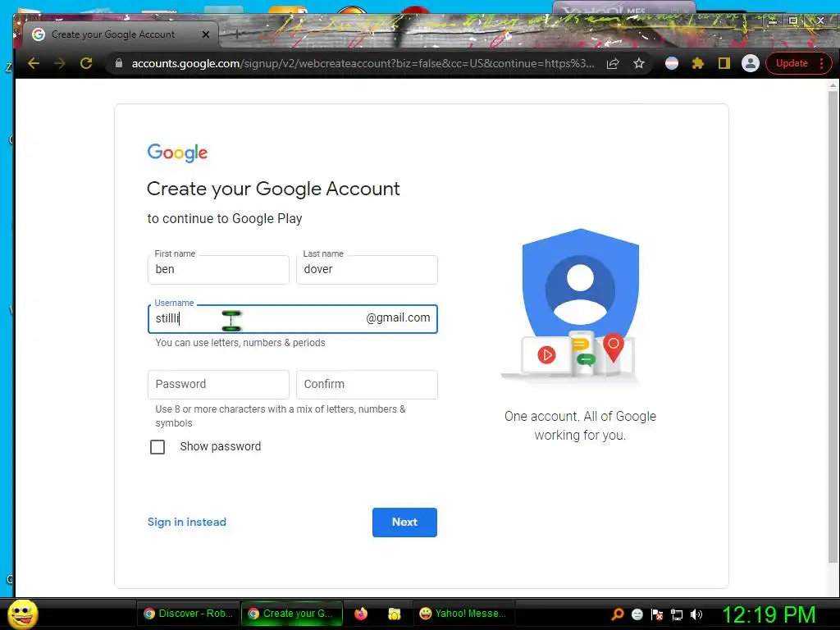Screen dimensions: 840x630
Task: Select the Create your Google Account tab
Action: click(115, 34)
